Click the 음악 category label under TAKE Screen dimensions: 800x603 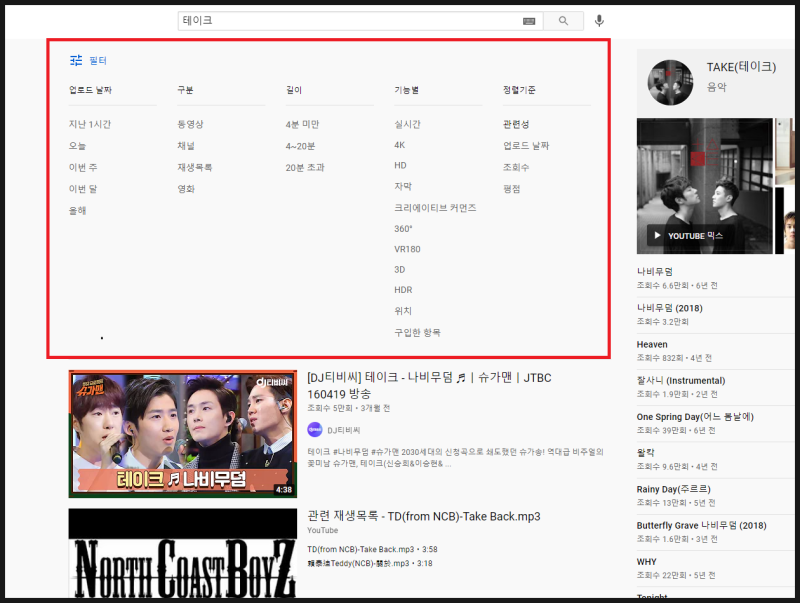coord(716,87)
